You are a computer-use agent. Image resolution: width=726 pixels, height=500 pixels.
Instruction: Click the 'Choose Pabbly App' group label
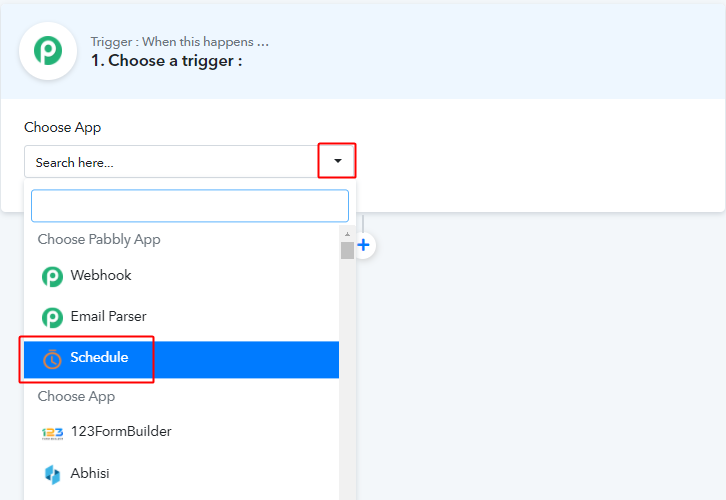point(99,239)
